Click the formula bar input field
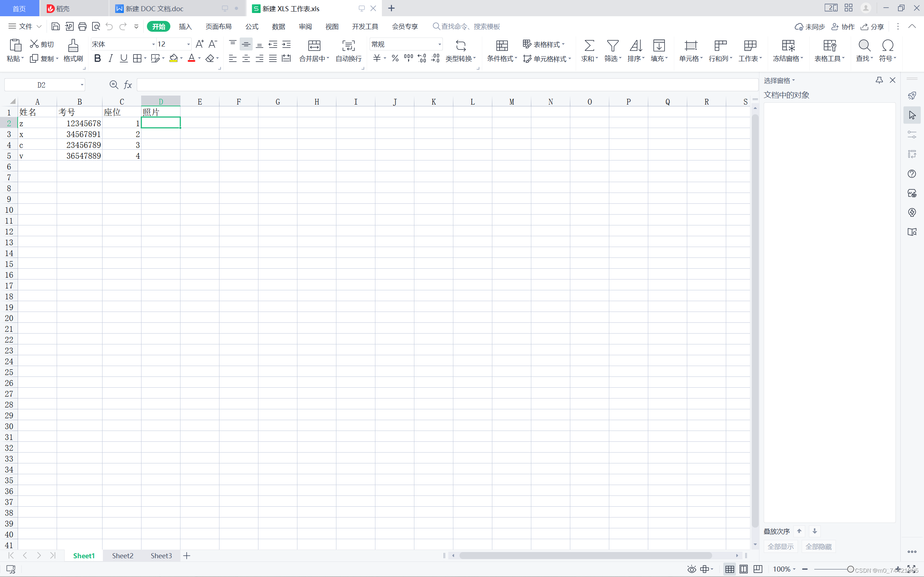 click(x=447, y=85)
